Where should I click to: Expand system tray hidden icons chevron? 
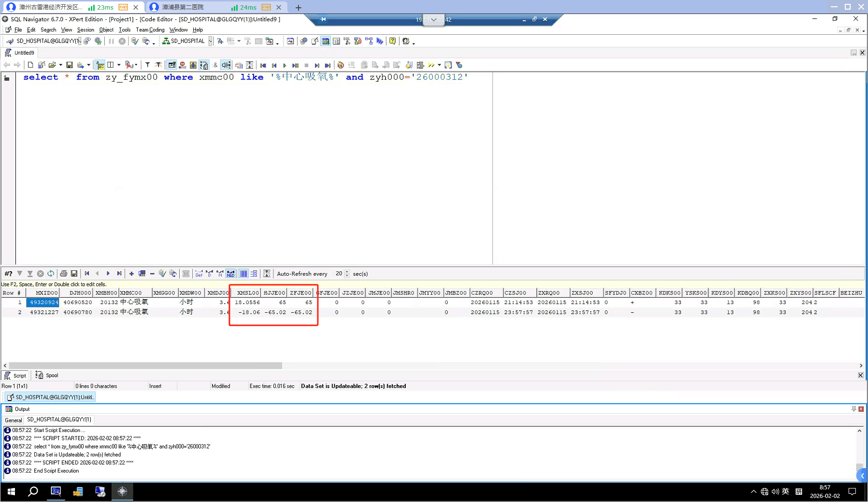click(754, 491)
